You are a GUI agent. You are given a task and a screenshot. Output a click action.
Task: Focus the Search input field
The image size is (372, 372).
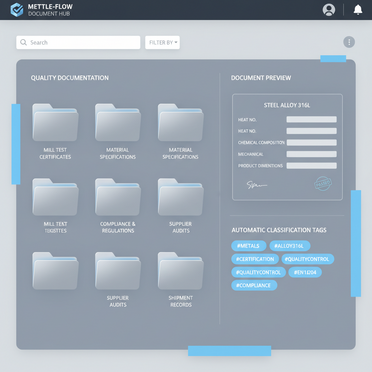point(78,42)
